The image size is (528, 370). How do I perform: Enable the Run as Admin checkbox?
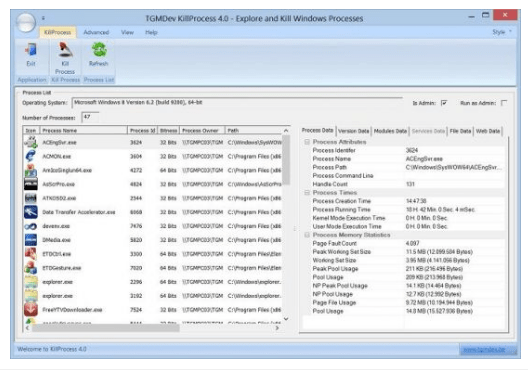coord(504,103)
